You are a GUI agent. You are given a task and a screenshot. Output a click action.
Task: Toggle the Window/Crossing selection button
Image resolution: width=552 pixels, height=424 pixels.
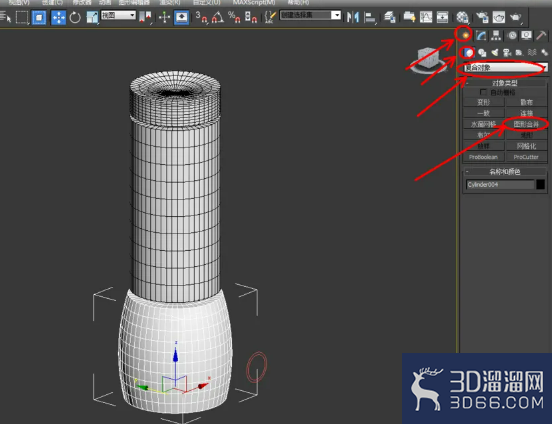[39, 17]
